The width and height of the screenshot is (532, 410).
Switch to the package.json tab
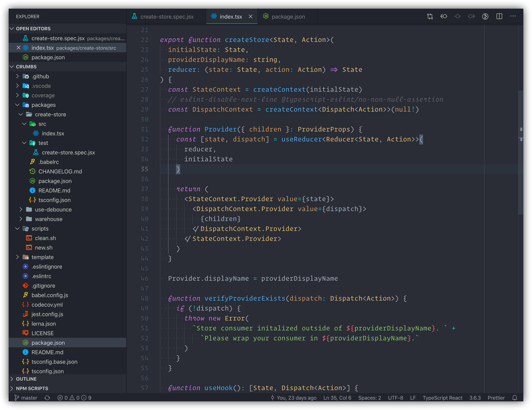point(288,16)
